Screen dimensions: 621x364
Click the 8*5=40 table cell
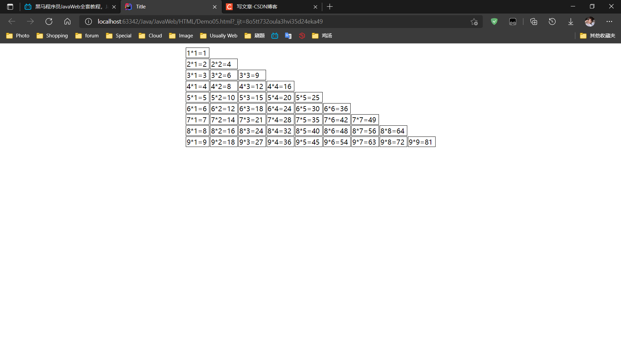[309, 131]
